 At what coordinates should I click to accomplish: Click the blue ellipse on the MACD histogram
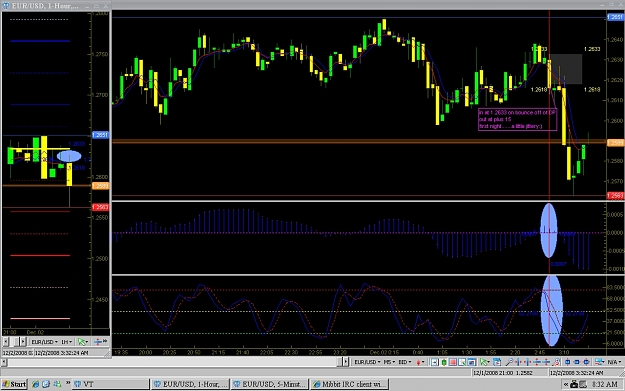tap(548, 230)
